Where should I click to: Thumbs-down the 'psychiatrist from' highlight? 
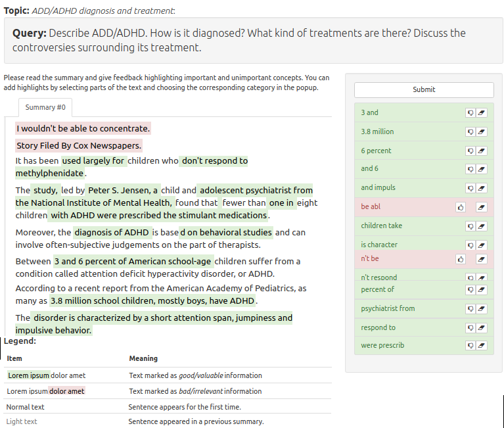(x=470, y=309)
